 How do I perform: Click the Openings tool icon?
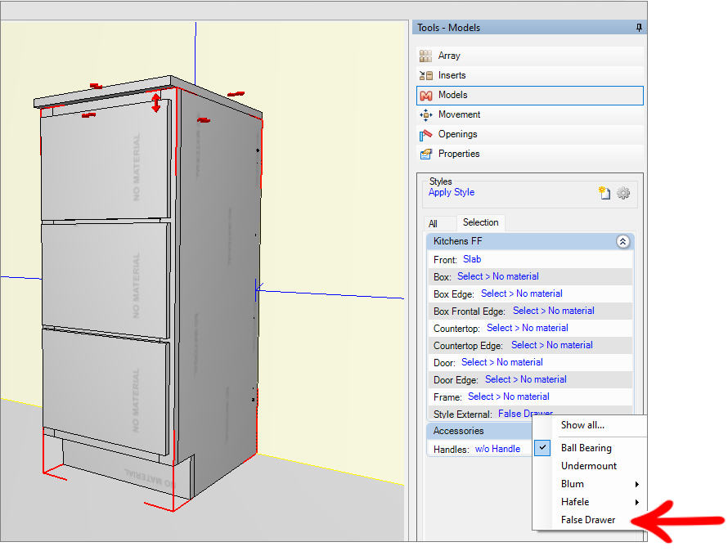click(x=425, y=135)
